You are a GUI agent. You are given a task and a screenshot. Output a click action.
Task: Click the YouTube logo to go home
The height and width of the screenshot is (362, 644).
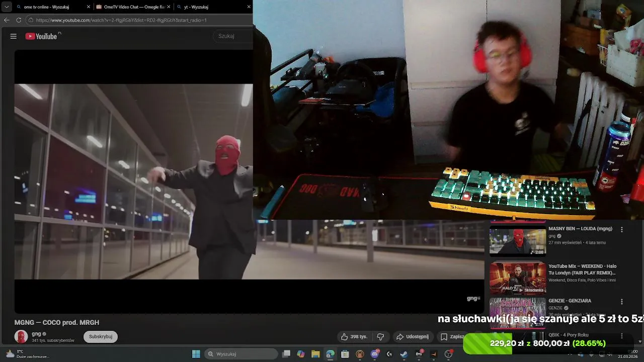(41, 36)
